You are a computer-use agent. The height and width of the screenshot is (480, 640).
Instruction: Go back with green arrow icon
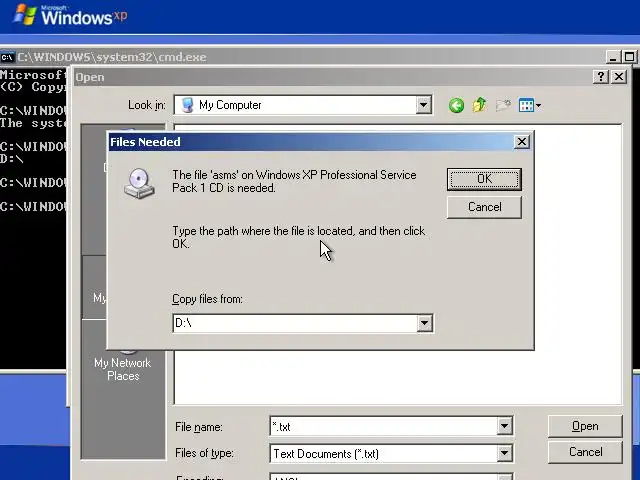pos(456,105)
